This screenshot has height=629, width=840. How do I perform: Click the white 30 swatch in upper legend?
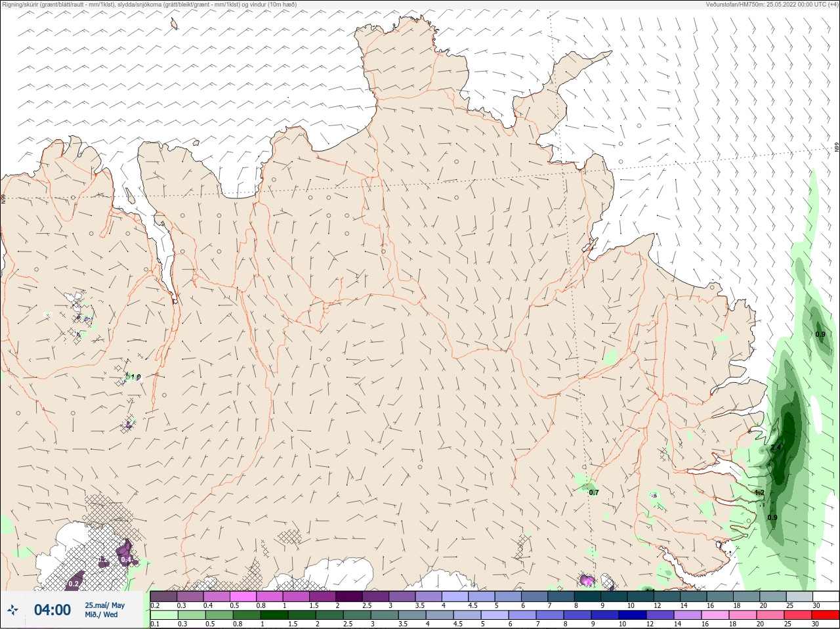click(x=826, y=596)
